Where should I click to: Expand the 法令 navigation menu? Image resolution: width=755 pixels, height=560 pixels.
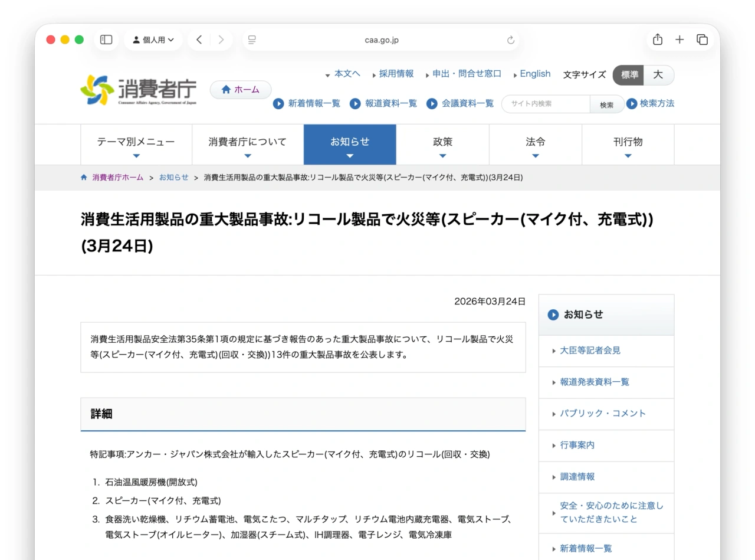point(535,142)
